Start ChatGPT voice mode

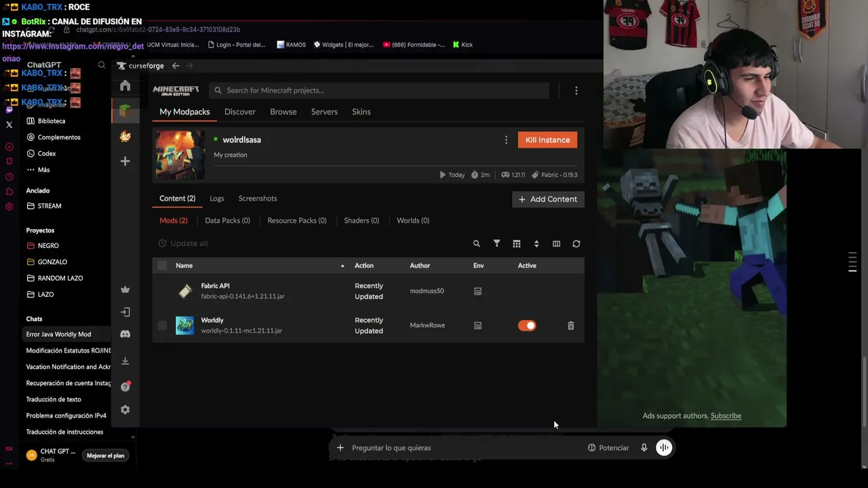tap(664, 448)
